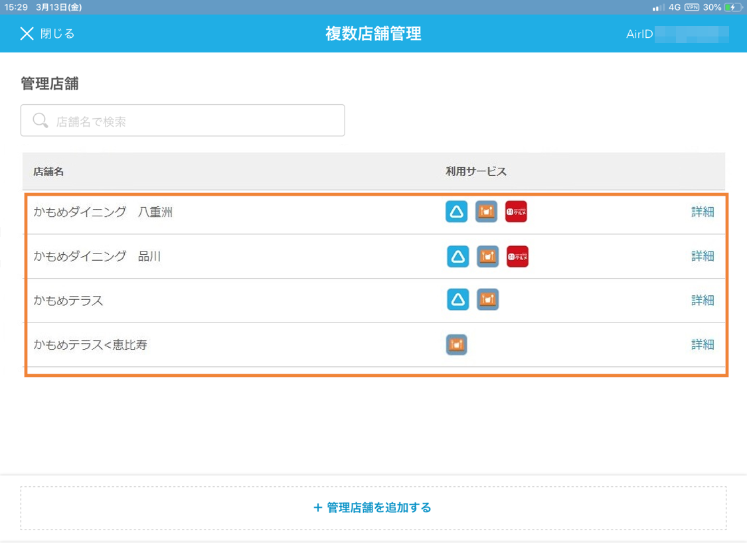Open the レストランボード icon for かもめダイニング 品川
The height and width of the screenshot is (560, 747).
[x=487, y=256]
